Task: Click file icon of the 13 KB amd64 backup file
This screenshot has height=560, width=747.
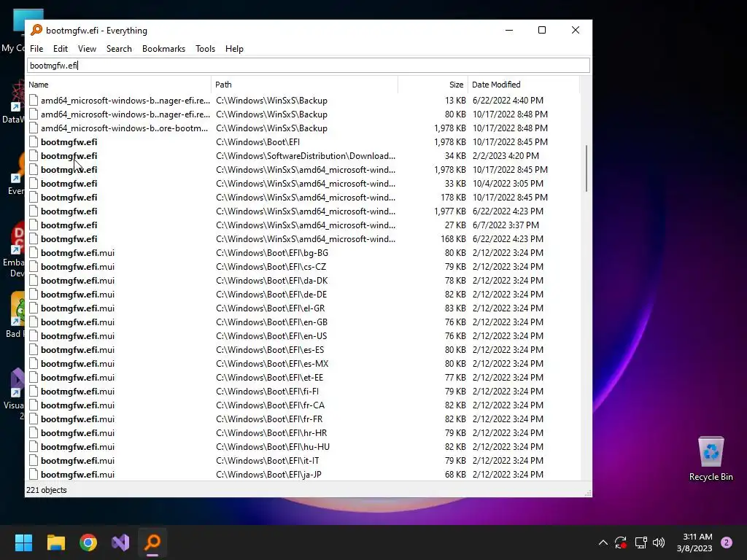Action: click(x=34, y=101)
